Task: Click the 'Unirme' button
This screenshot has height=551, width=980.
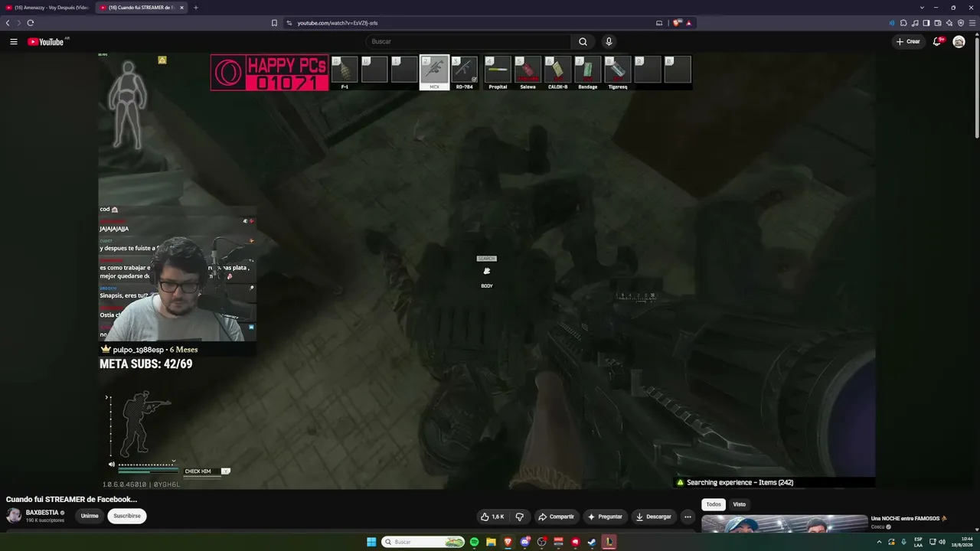Action: (x=90, y=516)
